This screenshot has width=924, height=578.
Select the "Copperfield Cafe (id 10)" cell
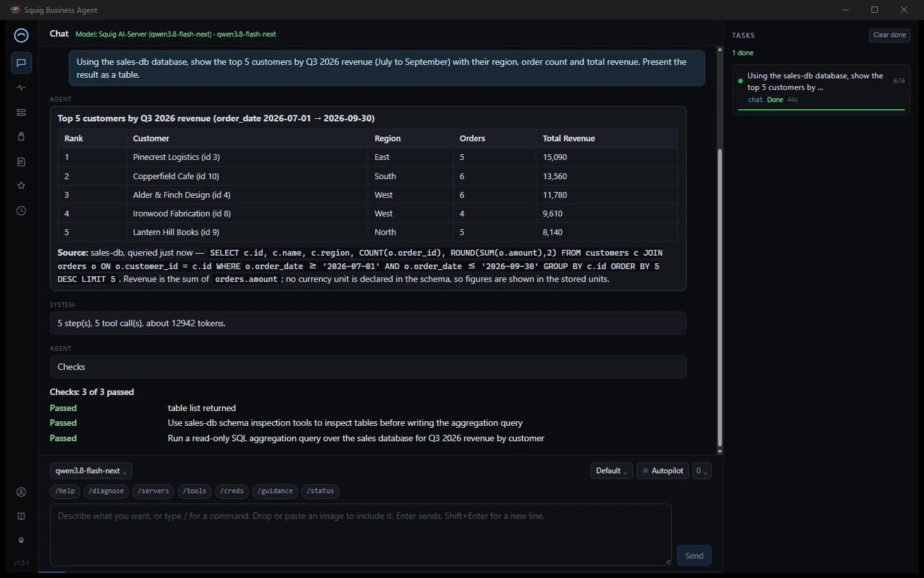coord(247,176)
